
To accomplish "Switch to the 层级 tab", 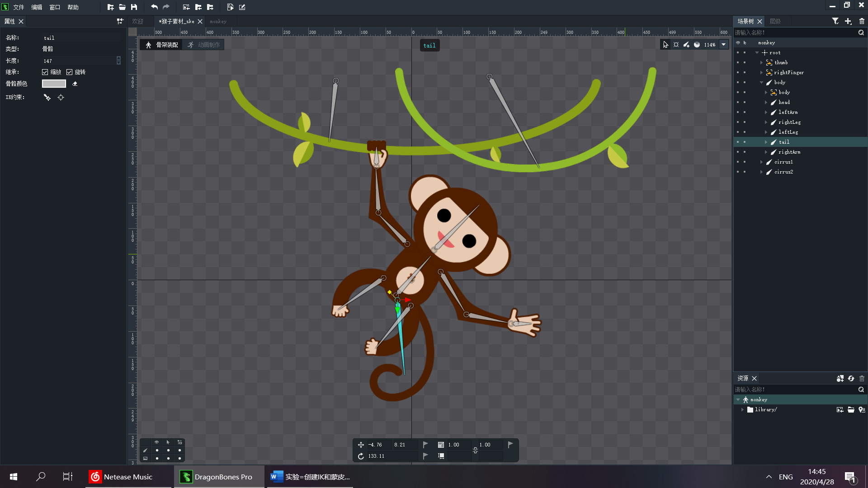I will coord(775,21).
